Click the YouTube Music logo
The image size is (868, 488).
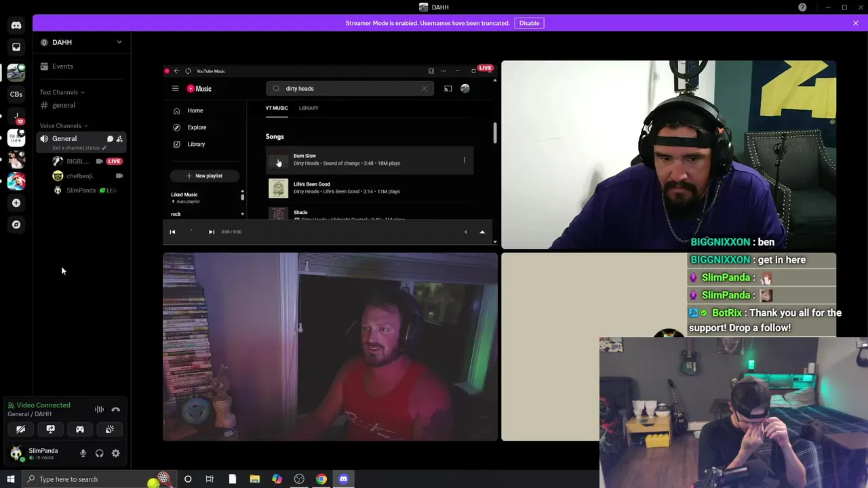tap(199, 89)
